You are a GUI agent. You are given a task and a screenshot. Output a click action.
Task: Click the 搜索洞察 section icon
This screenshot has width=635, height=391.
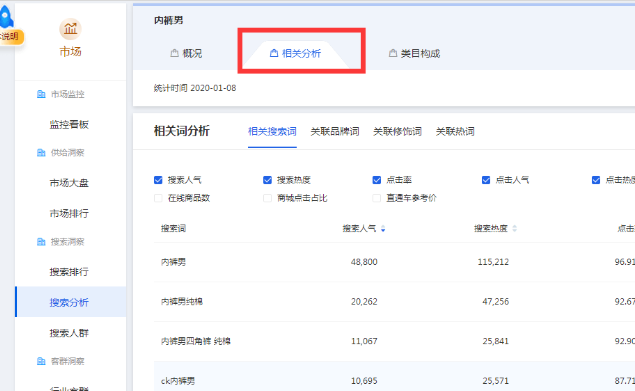tap(41, 242)
